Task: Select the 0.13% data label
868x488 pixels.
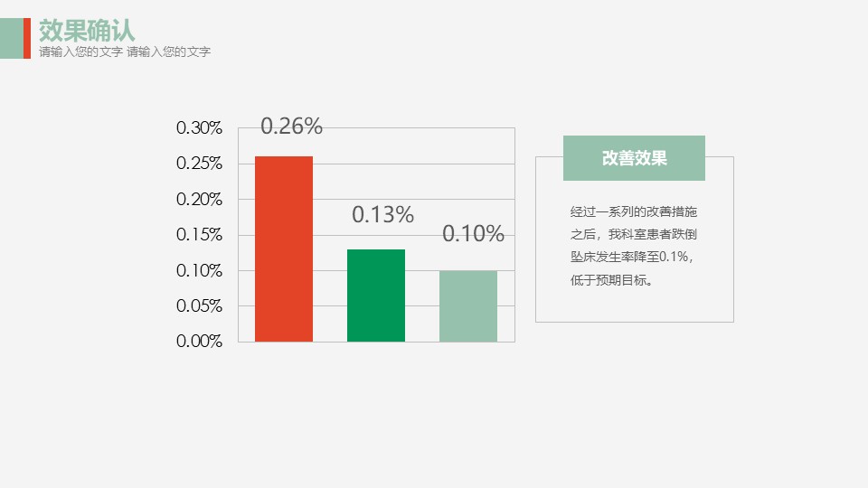Action: [382, 215]
